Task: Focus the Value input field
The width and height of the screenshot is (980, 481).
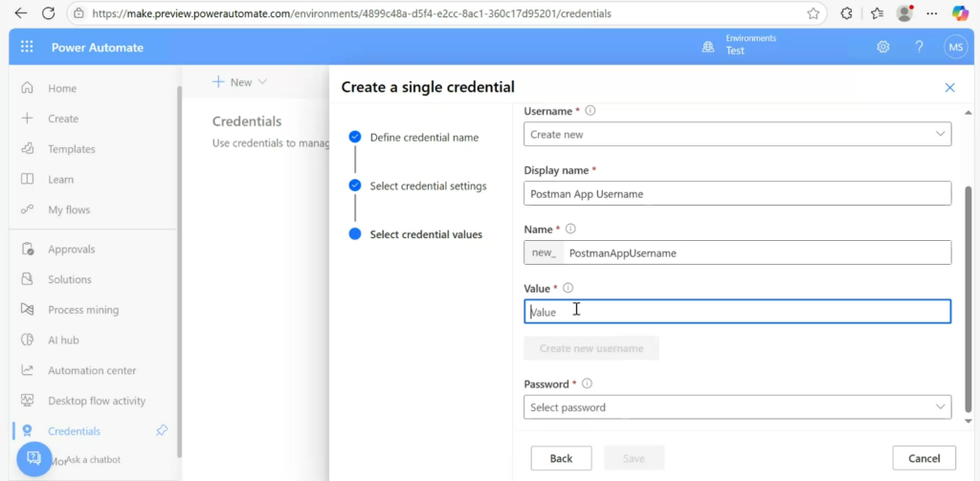Action: (x=738, y=312)
